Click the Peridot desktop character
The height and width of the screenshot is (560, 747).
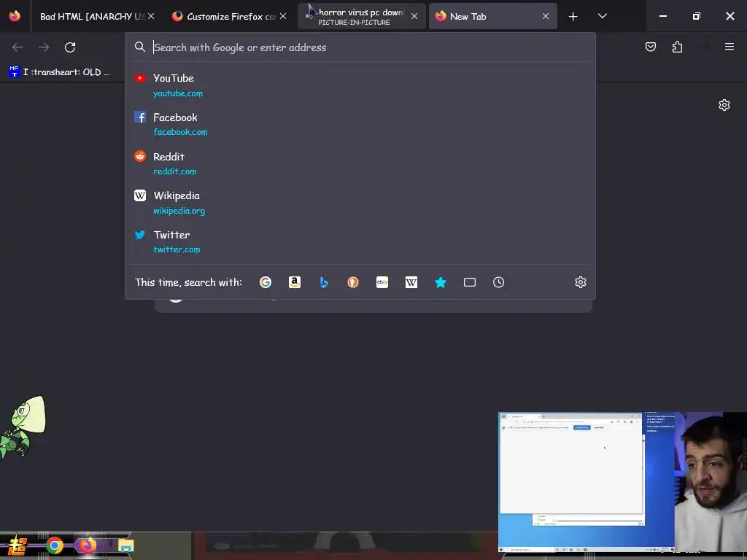tap(23, 427)
